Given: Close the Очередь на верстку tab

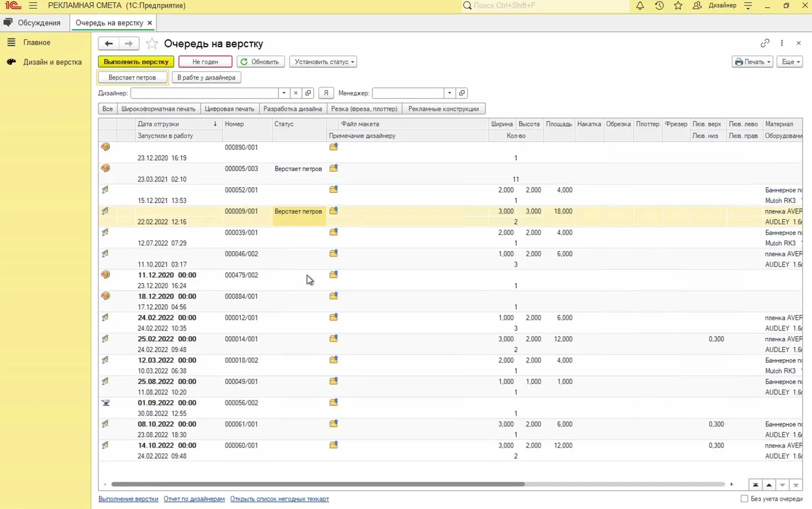Looking at the screenshot, I should coord(150,23).
